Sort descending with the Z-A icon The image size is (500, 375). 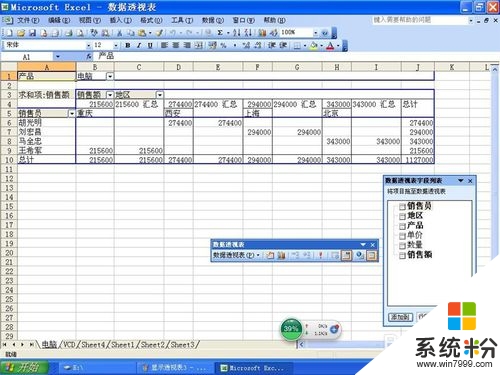coord(248,33)
